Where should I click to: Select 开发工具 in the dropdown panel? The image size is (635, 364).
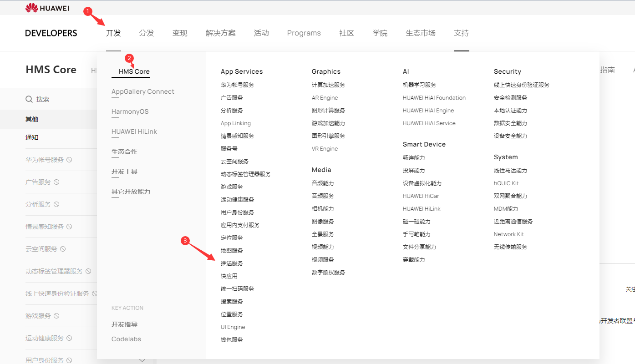coord(124,172)
